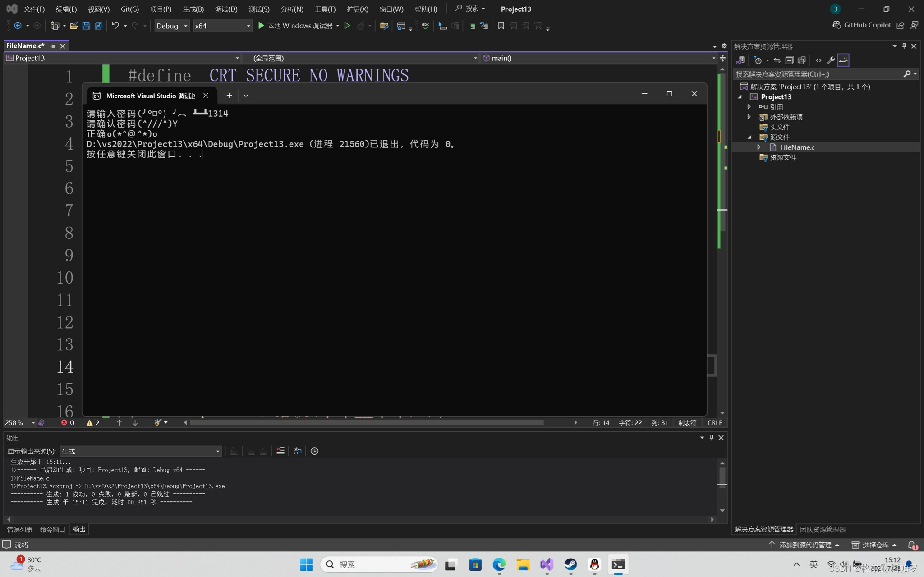Start without debugging using the outlined green arrow
The height and width of the screenshot is (577, 924).
tap(347, 26)
